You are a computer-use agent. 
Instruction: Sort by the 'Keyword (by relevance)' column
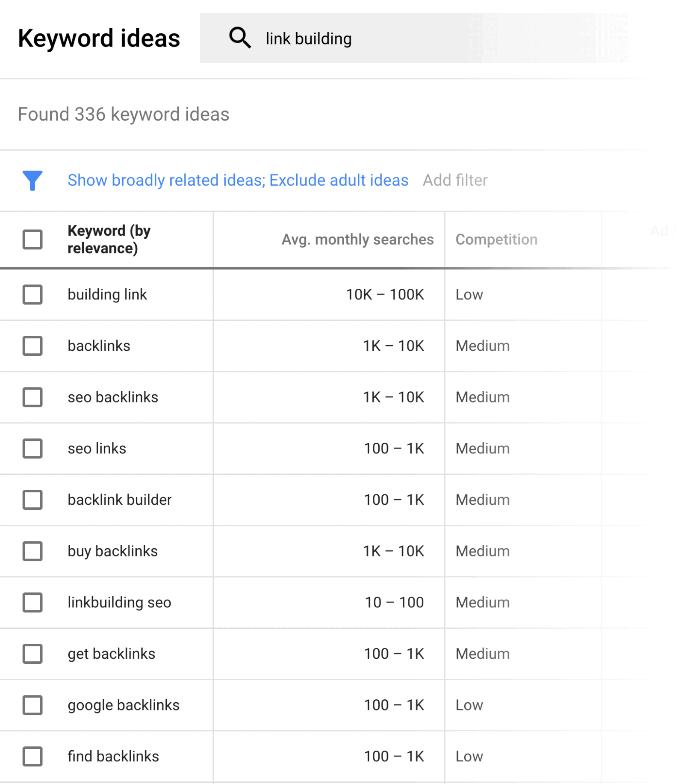point(109,240)
